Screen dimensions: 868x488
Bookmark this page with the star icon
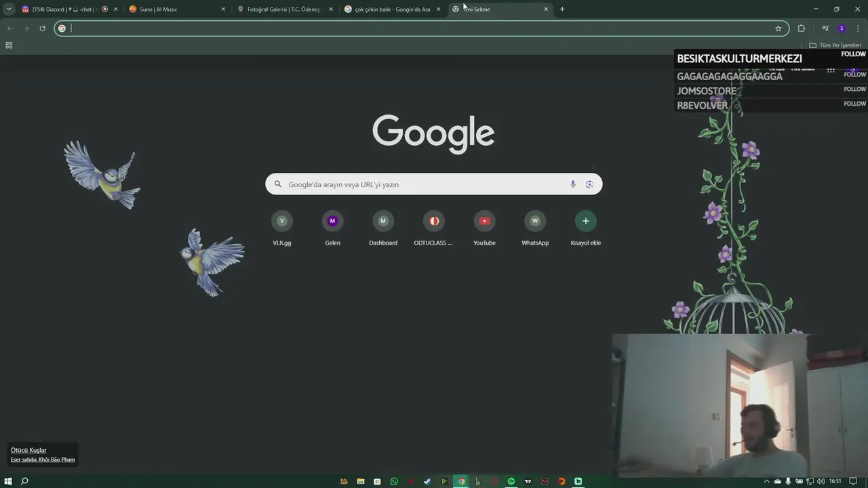click(x=778, y=28)
